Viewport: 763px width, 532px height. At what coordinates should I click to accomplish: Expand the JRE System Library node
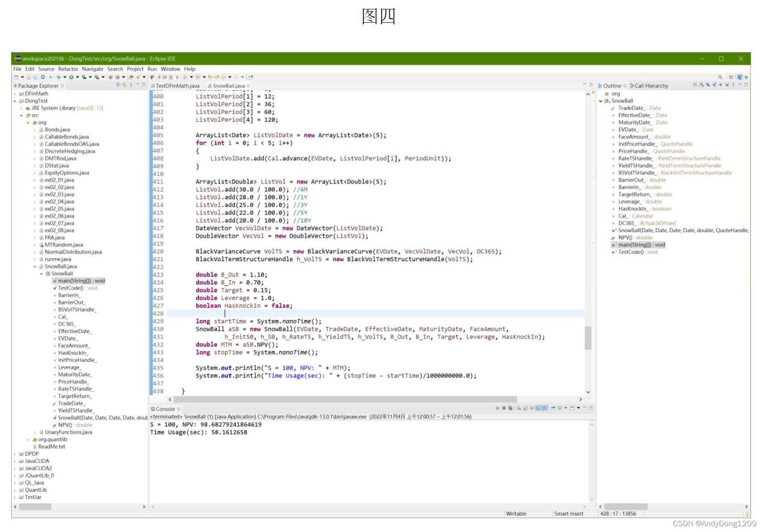click(x=21, y=108)
